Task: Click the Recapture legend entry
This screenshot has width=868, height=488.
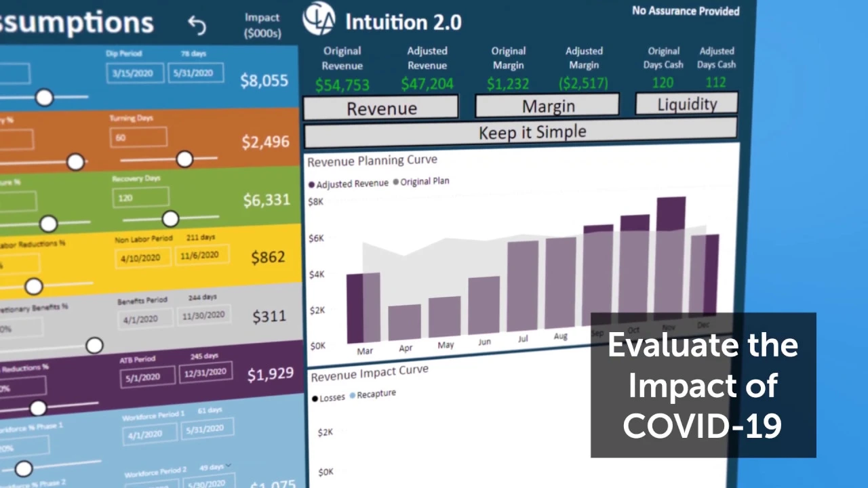Action: point(372,394)
